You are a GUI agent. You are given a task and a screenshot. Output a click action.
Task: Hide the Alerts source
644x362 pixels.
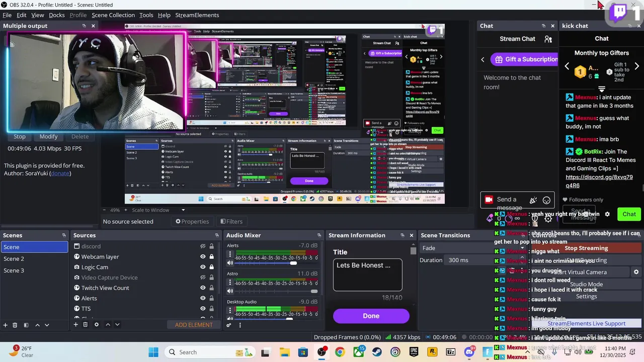click(x=203, y=298)
